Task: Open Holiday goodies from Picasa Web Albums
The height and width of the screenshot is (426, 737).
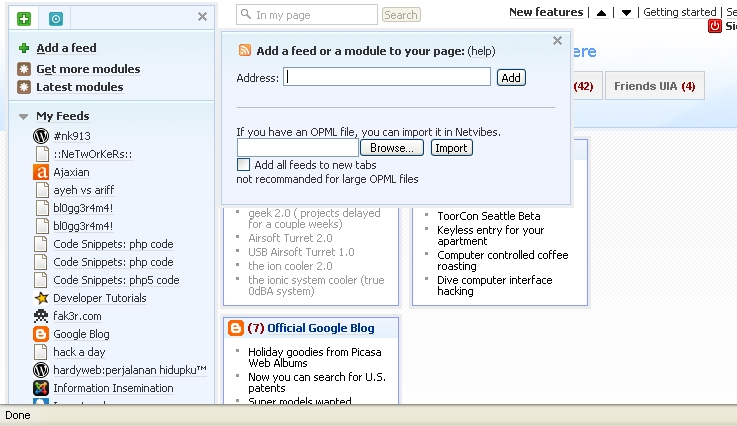Action: (314, 357)
